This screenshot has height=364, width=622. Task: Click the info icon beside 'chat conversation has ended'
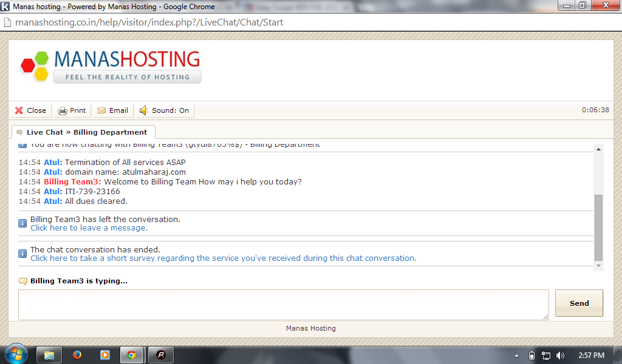click(x=22, y=254)
